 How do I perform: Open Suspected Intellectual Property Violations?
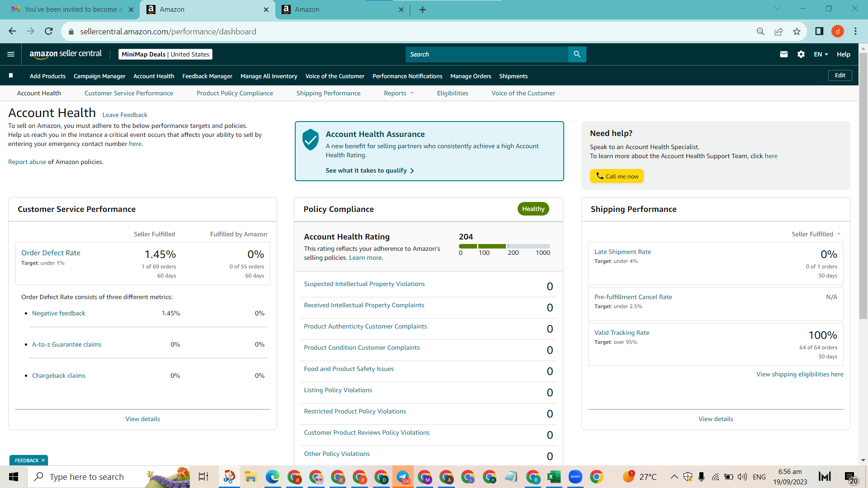[x=364, y=284]
